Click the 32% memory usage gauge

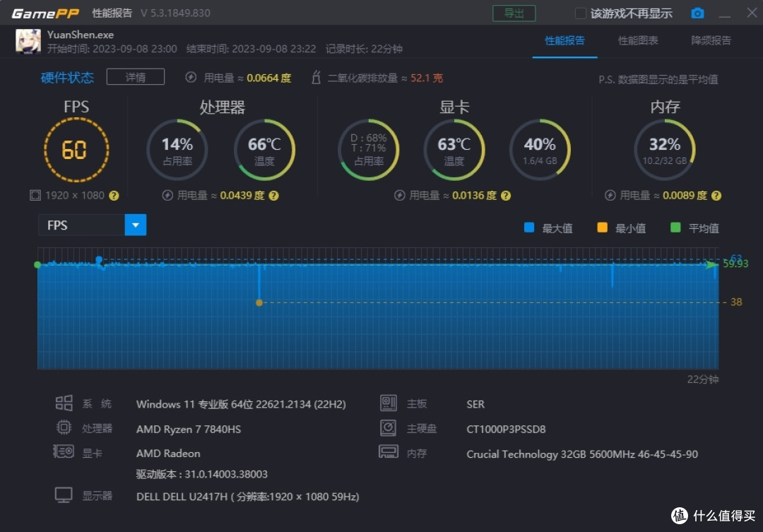(x=665, y=150)
